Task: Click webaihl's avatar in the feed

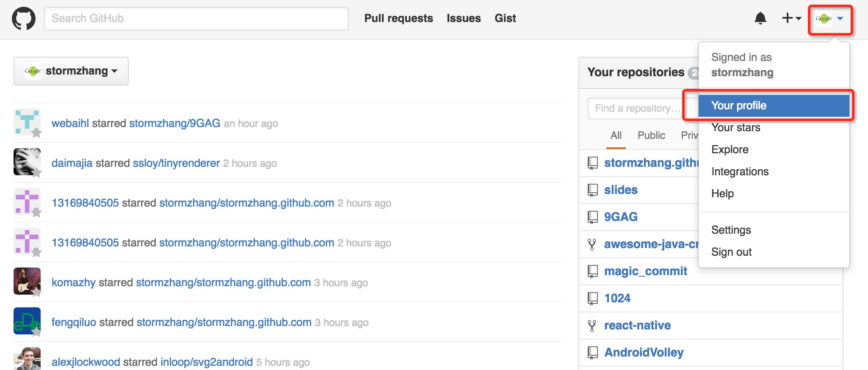Action: pos(27,122)
